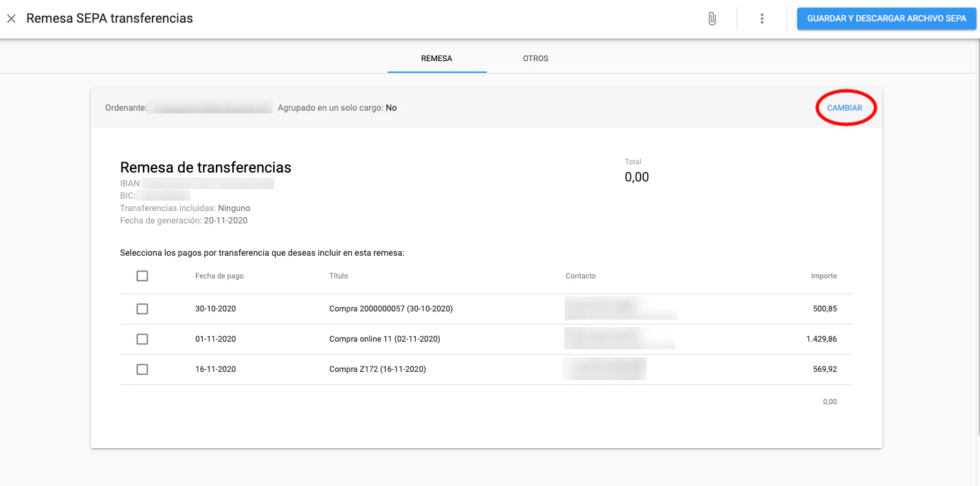Switch to the Otros tab

(535, 58)
